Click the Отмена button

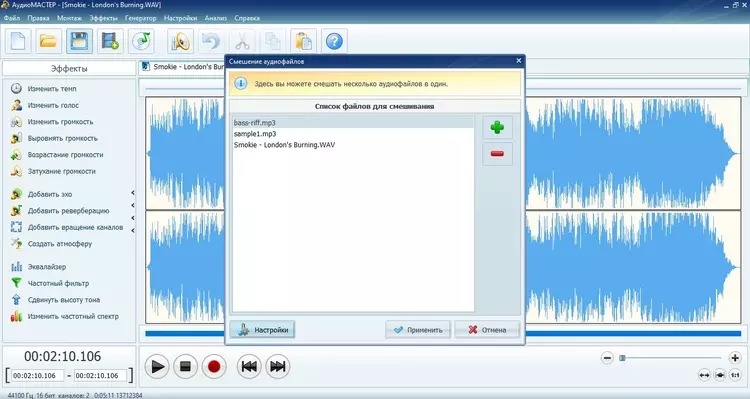tap(487, 330)
